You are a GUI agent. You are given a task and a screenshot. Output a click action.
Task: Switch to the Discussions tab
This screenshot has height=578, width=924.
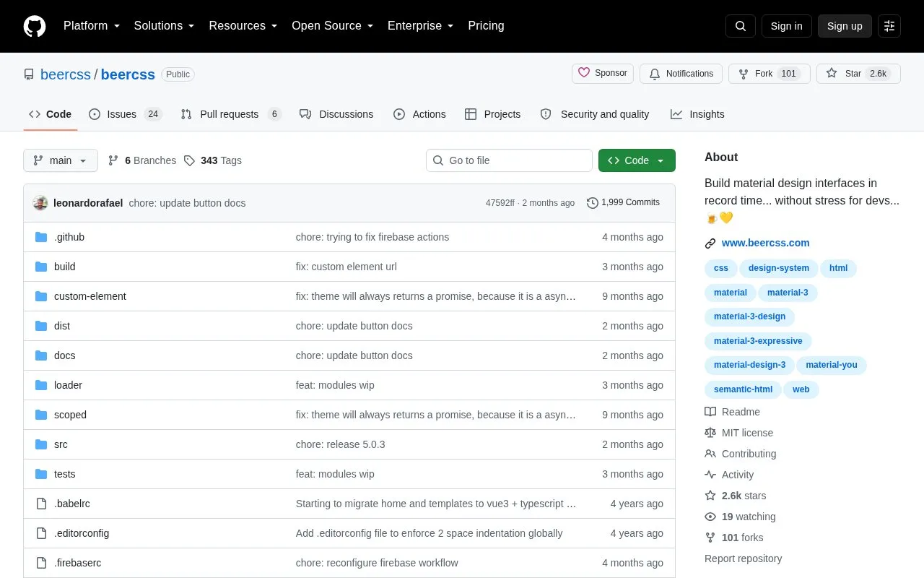pos(336,114)
